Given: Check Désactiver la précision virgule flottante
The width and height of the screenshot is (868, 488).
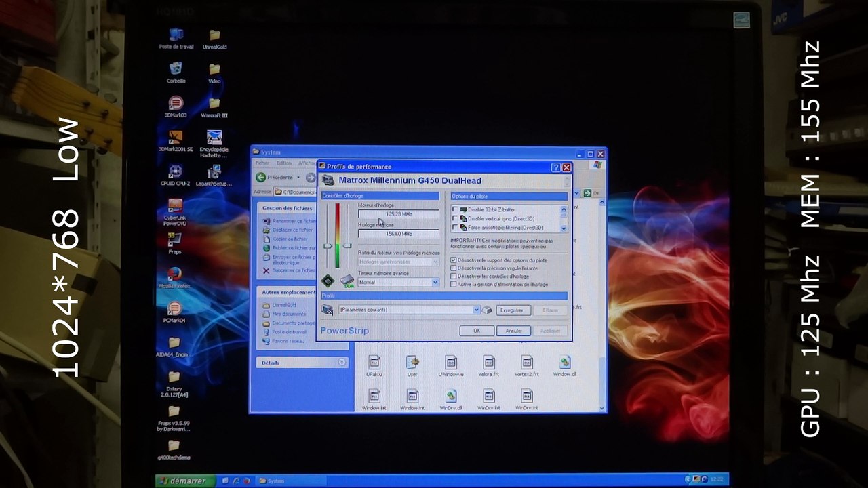Looking at the screenshot, I should (x=454, y=268).
